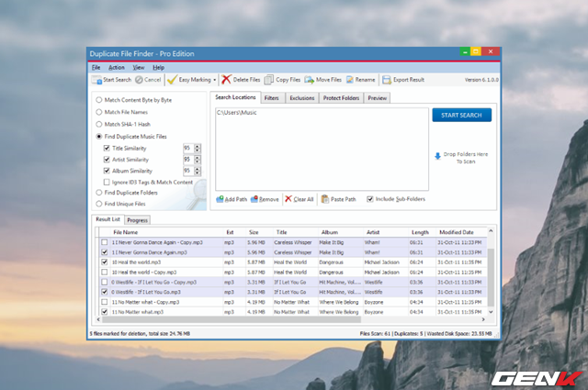Viewport: 588px width, 390px height.
Task: Open the Help menu
Action: 159,67
